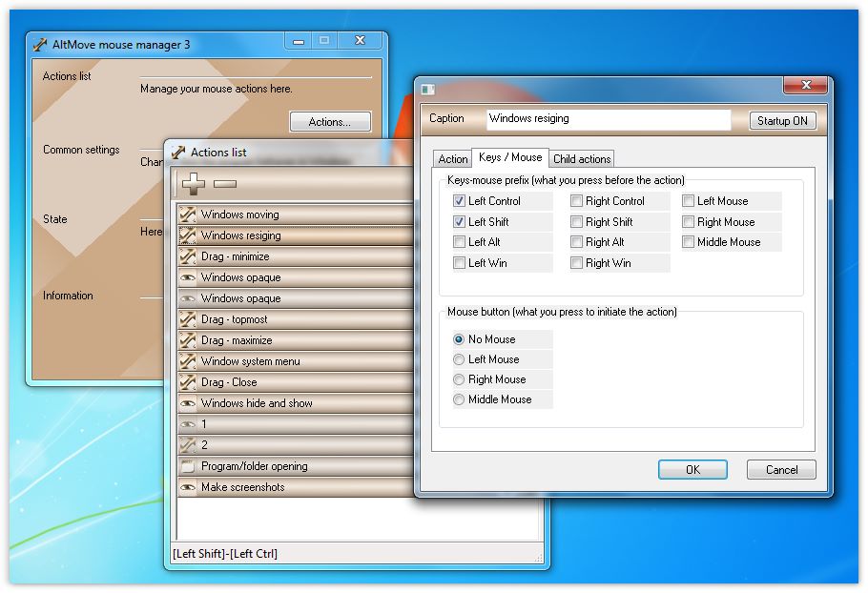Select the Right Mouse radio button
Viewport: 868px width, 593px height.
(460, 379)
